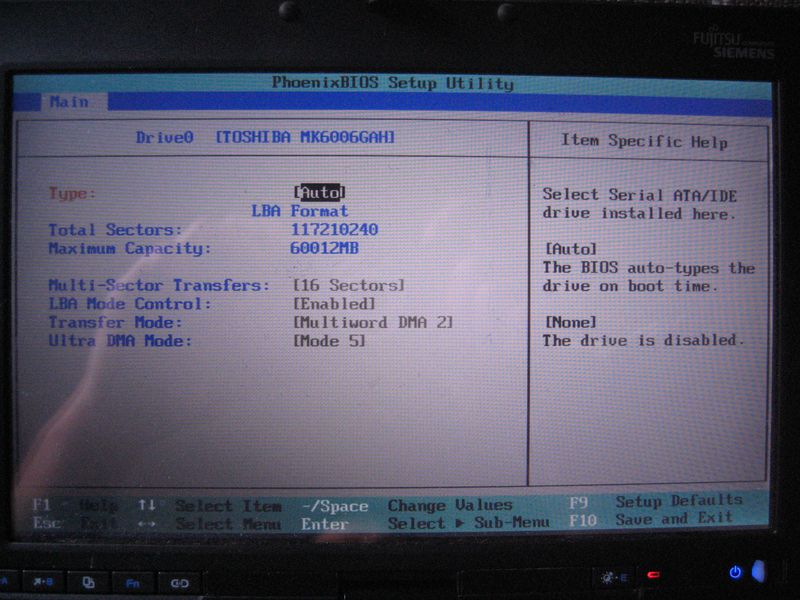Click the 60012MB capacity value
Screen dimensions: 800x600
pyautogui.click(x=324, y=248)
